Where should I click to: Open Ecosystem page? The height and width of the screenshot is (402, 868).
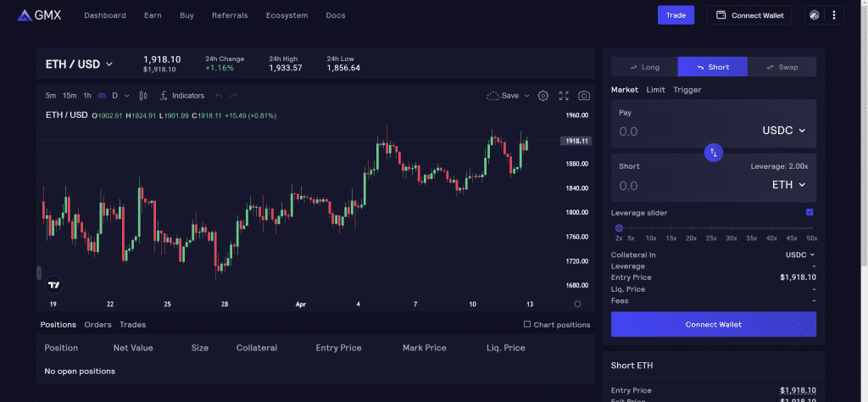pyautogui.click(x=287, y=15)
